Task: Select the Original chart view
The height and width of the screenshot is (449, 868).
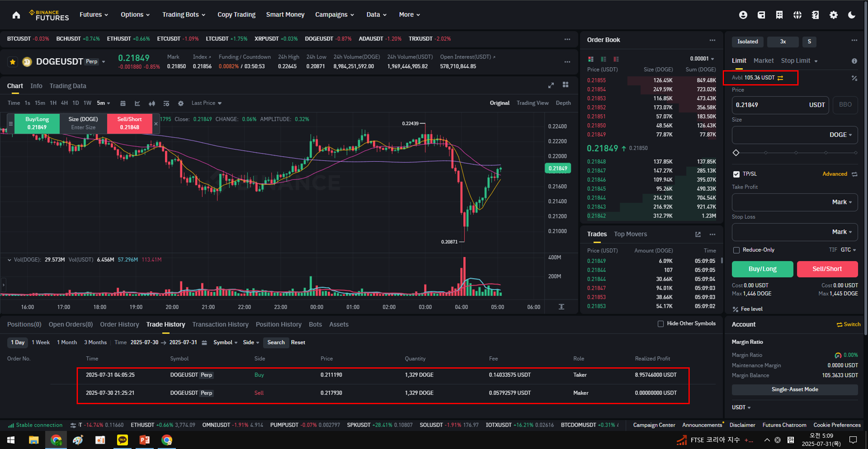Action: [500, 103]
